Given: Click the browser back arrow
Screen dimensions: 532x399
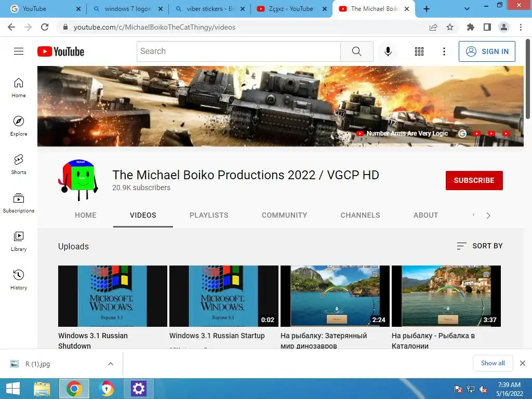Looking at the screenshot, I should tap(11, 27).
